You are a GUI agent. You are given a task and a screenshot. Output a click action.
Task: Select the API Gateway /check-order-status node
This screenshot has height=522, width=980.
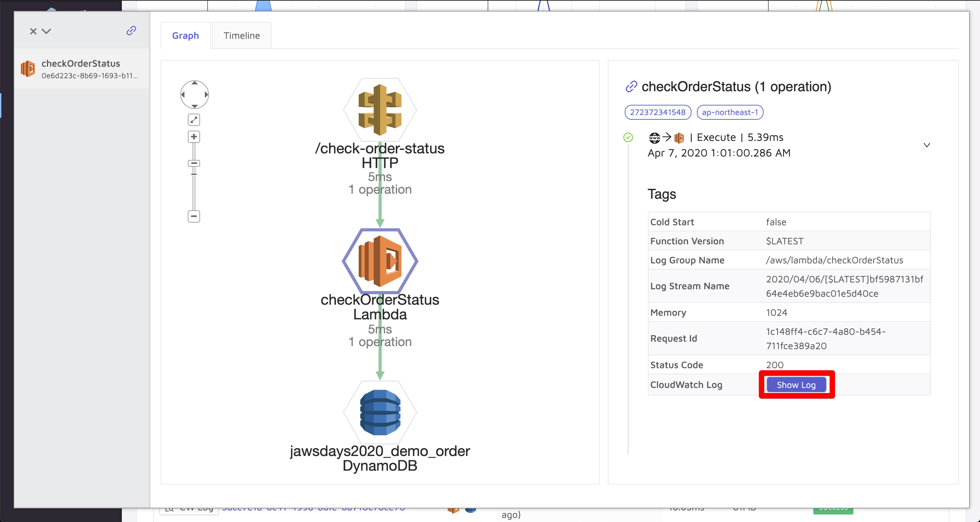point(380,110)
